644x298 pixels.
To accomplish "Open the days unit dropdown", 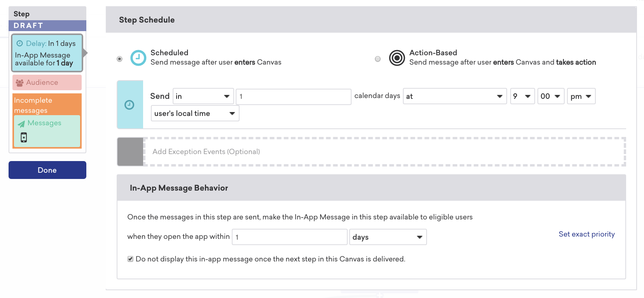I will click(x=388, y=237).
